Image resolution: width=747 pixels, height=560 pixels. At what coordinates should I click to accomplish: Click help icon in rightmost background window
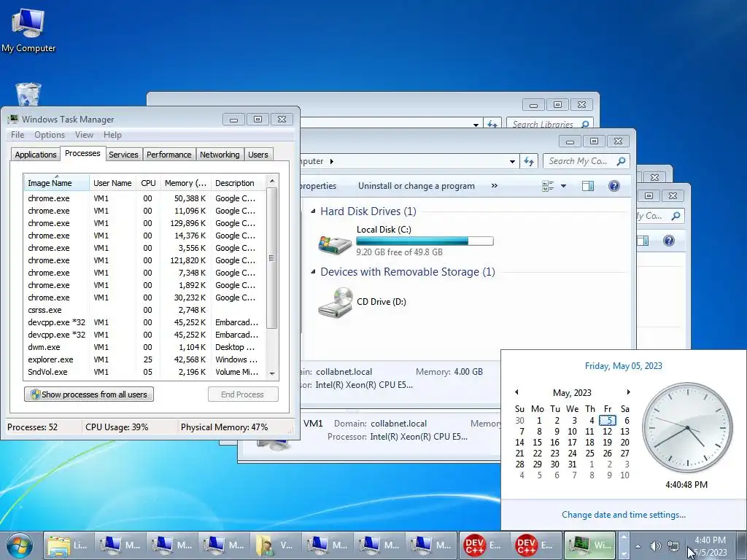[669, 241]
